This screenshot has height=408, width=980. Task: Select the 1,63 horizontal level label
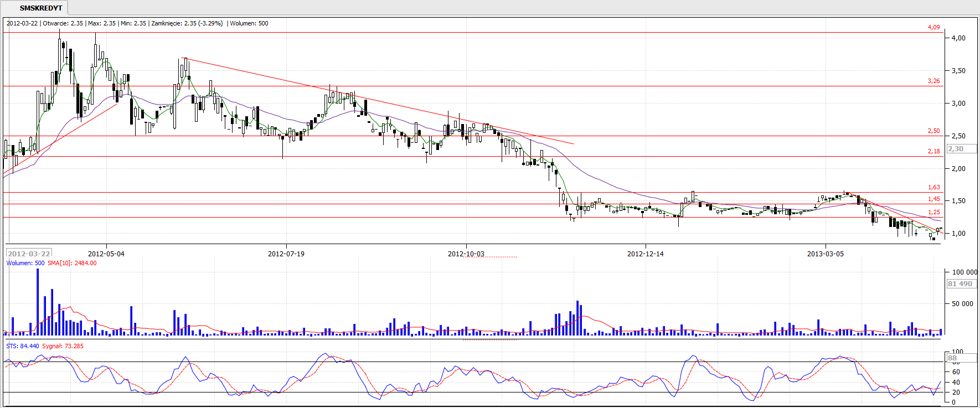(933, 188)
